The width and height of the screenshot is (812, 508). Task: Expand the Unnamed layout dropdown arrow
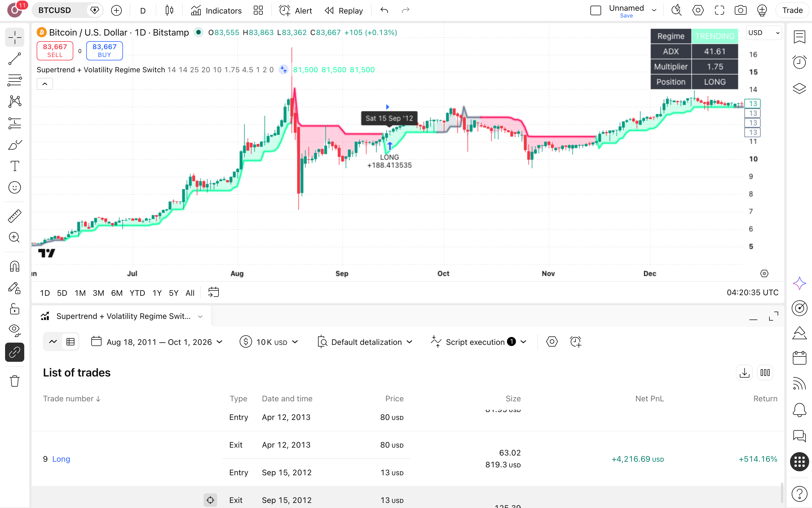[654, 10]
